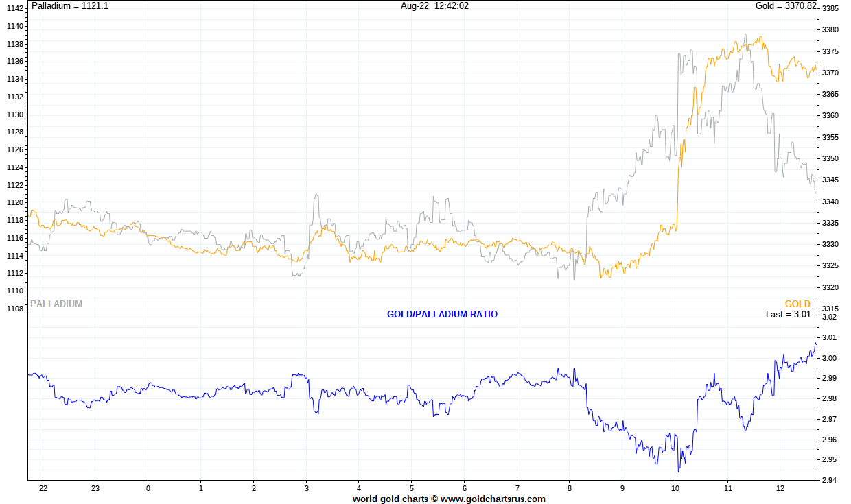The image size is (851, 504).
Task: Click the 2.96 ratio axis label
Action: click(x=829, y=440)
